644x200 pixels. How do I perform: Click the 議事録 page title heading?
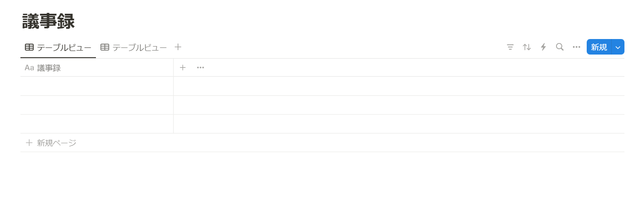coord(48,21)
